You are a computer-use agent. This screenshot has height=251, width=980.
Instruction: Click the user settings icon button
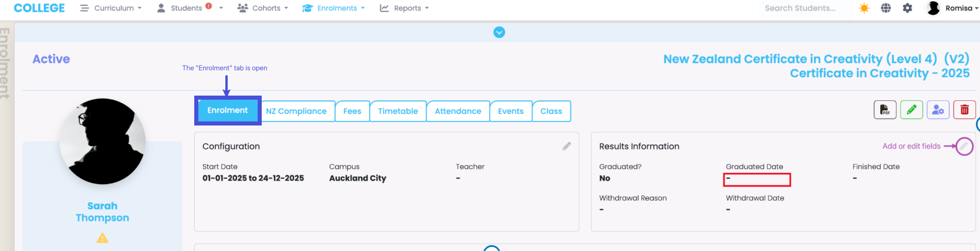click(938, 110)
